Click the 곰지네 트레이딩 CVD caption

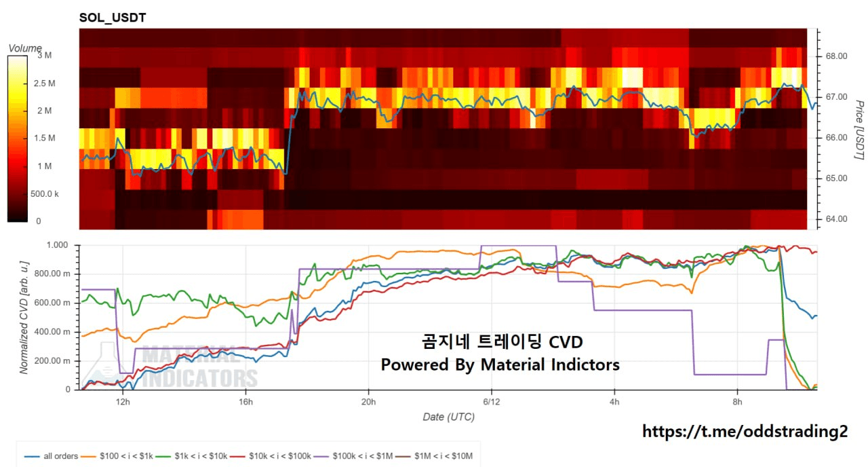[502, 341]
